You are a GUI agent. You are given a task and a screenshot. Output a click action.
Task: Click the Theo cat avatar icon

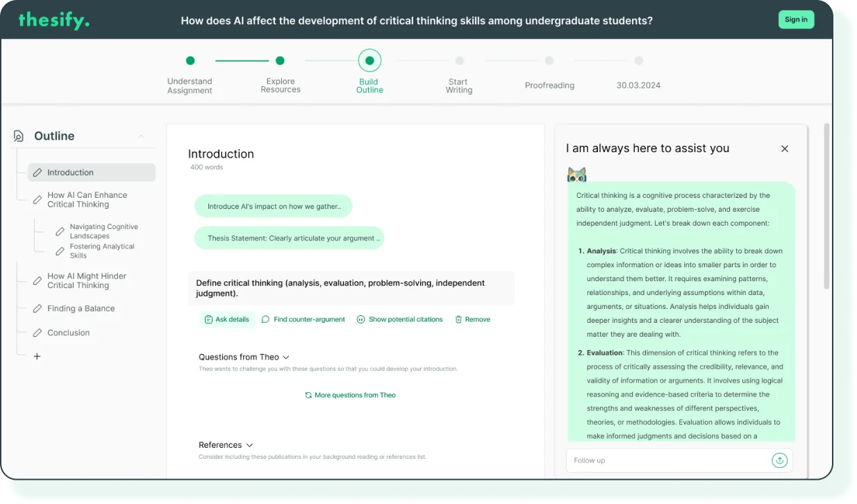click(576, 174)
